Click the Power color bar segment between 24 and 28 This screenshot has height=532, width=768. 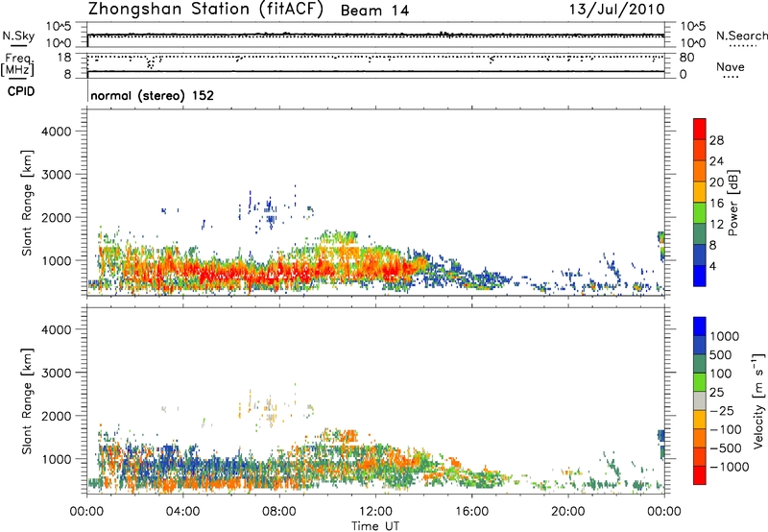(700, 151)
